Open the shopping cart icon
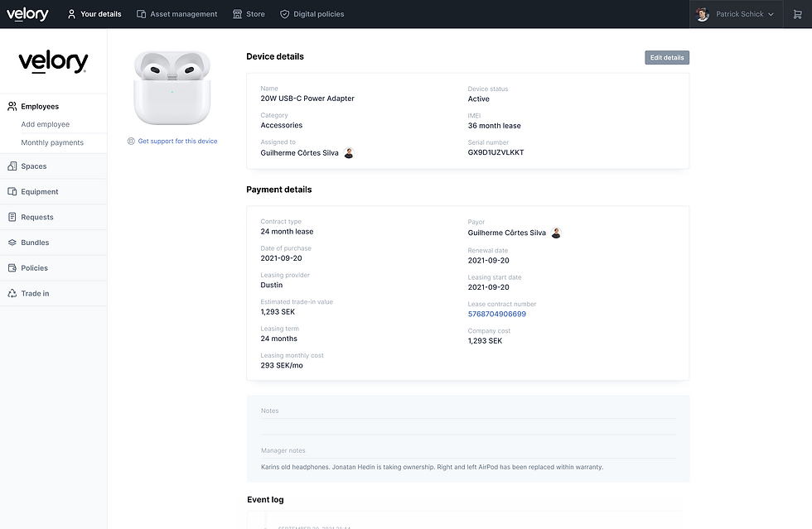The width and height of the screenshot is (812, 529). click(797, 14)
